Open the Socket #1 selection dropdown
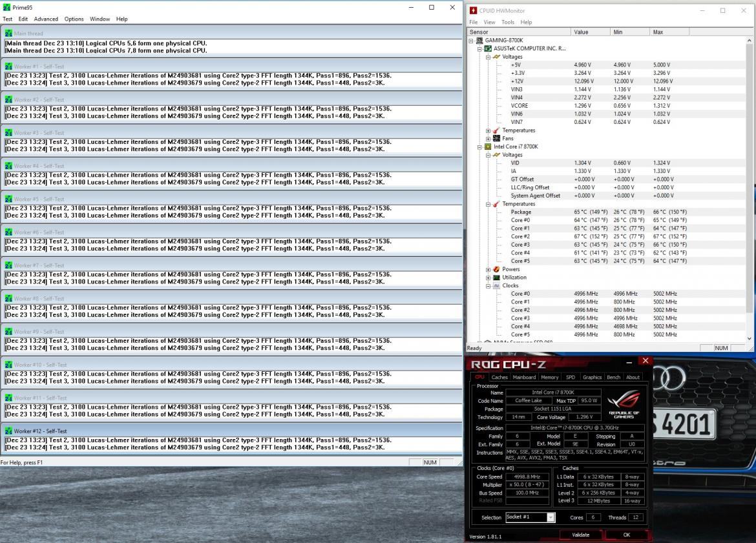 point(551,517)
